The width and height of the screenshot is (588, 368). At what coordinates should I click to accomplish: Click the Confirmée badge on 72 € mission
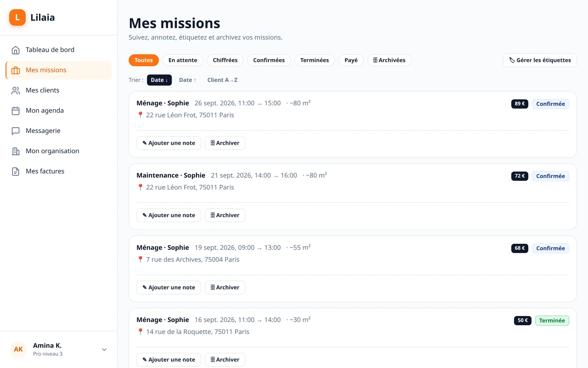point(551,176)
